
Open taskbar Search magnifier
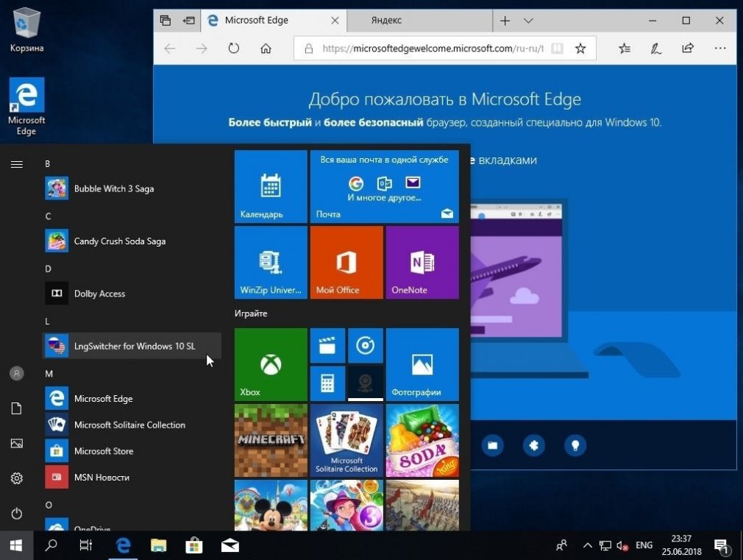click(x=51, y=546)
